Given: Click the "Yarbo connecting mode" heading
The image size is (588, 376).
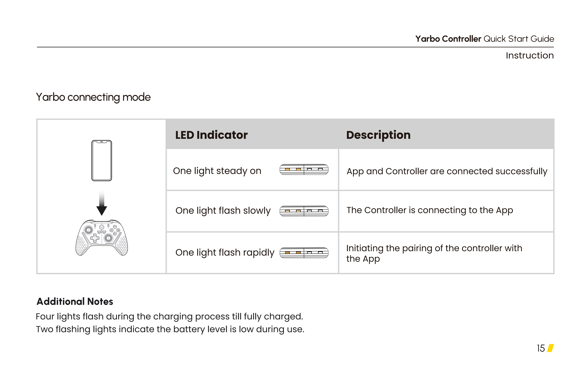Looking at the screenshot, I should point(93,97).
